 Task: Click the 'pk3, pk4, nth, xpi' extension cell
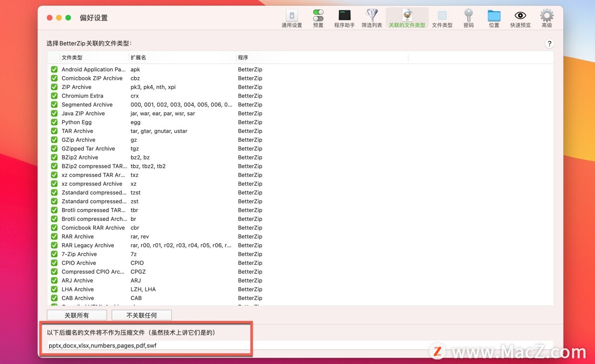pyautogui.click(x=153, y=87)
